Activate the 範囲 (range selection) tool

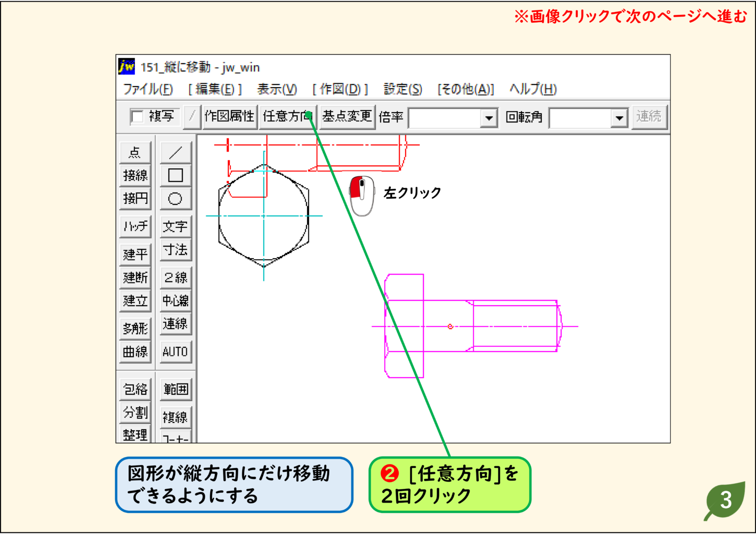(176, 388)
